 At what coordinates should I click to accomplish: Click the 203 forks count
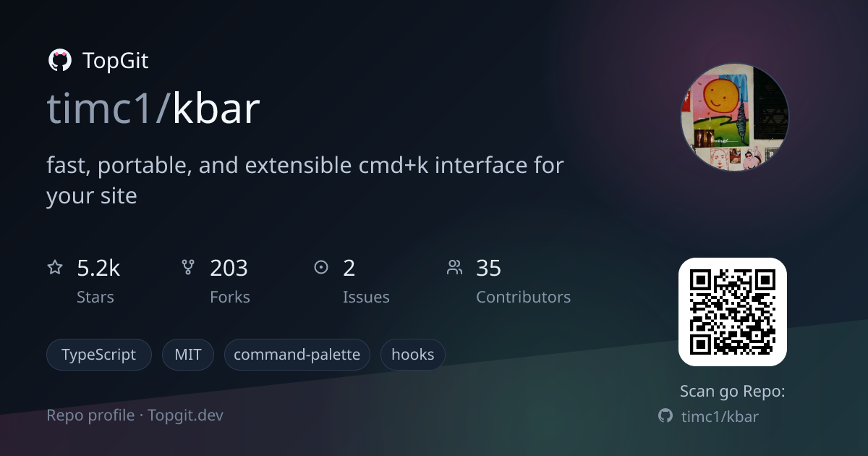pyautogui.click(x=229, y=269)
